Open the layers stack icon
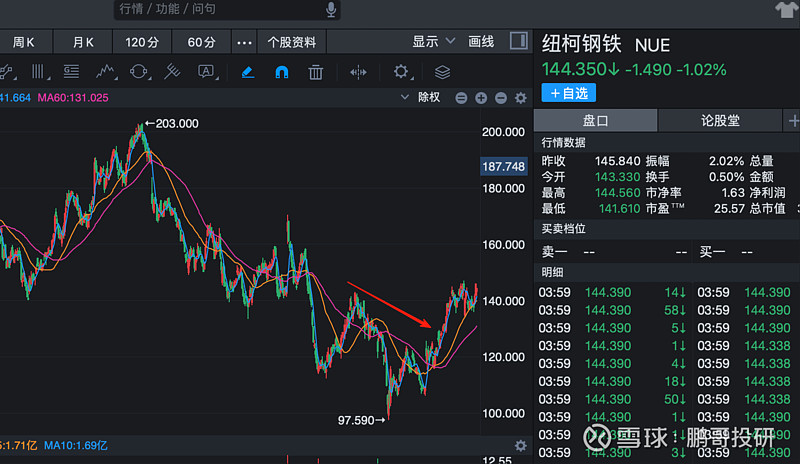Screen dimensions: 800x464 tap(442, 72)
